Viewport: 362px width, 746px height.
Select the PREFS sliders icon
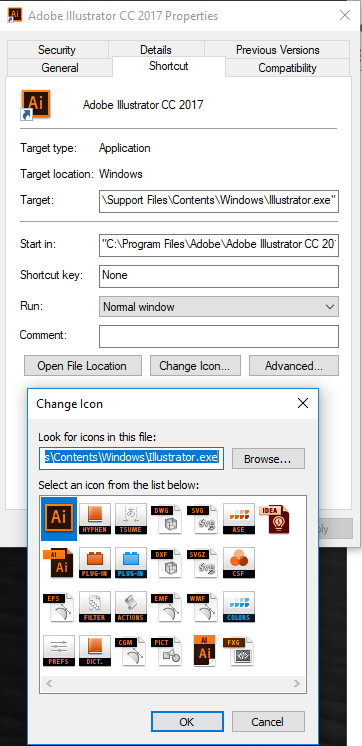[59, 650]
